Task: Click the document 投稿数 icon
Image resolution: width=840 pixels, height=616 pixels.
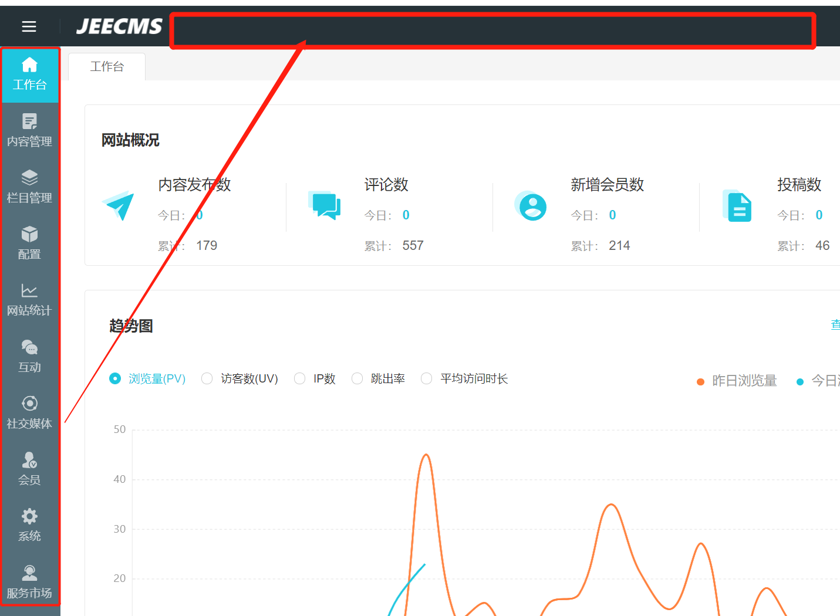Action: tap(737, 206)
